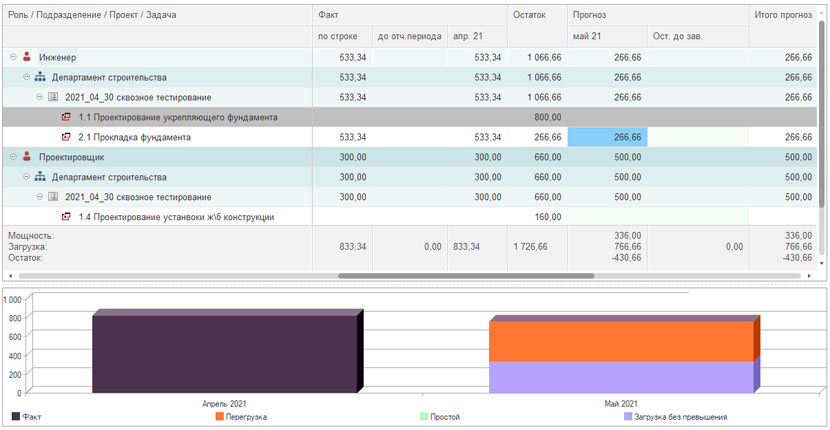Collapse the Проектировщик role node
Viewport: 830px width, 430px height.
click(x=14, y=157)
